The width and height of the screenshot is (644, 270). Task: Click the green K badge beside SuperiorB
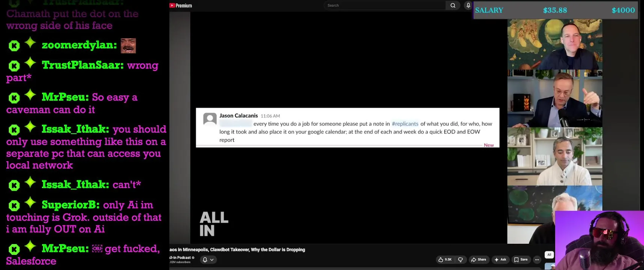[14, 205]
